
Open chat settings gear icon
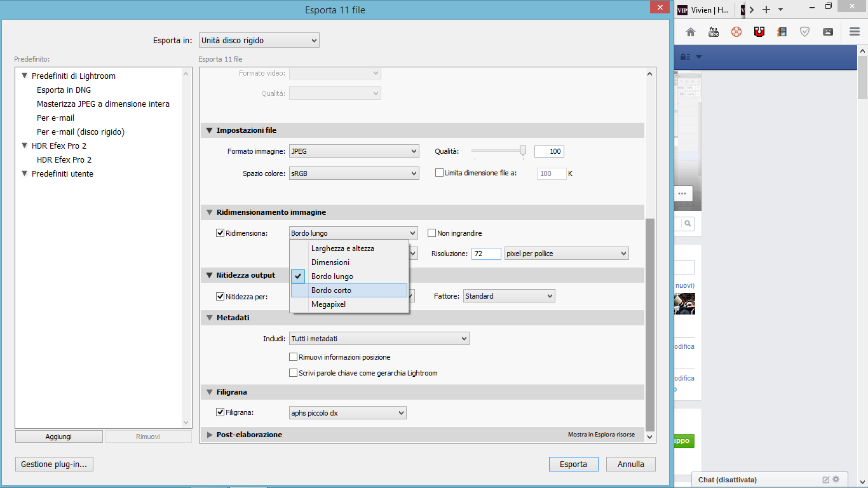pos(836,480)
